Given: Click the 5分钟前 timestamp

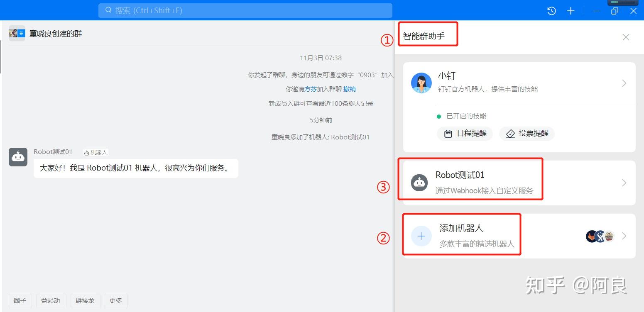Looking at the screenshot, I should point(321,120).
